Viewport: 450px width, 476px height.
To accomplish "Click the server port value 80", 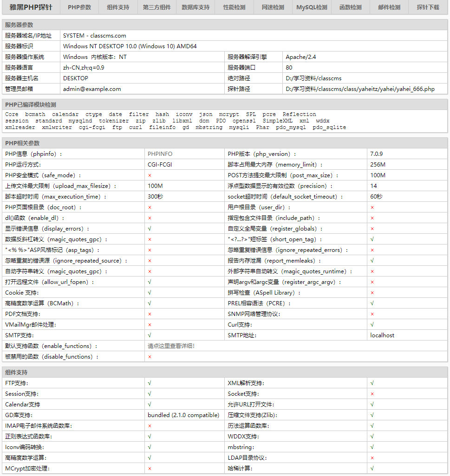I will coord(289,67).
